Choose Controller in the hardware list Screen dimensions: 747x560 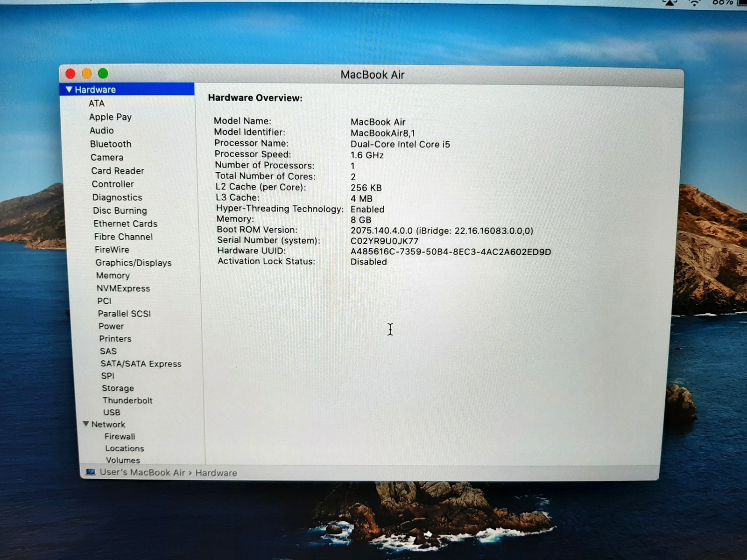pos(113,184)
